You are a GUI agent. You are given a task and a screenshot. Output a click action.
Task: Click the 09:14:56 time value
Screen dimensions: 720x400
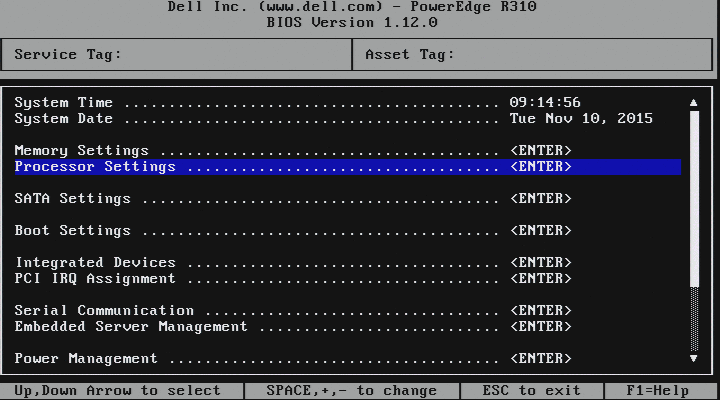click(545, 102)
